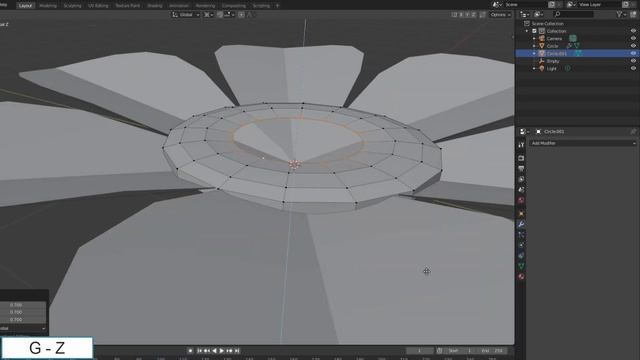The width and height of the screenshot is (640, 360).
Task: Open the snap element options dropdown
Action: [x=229, y=15]
